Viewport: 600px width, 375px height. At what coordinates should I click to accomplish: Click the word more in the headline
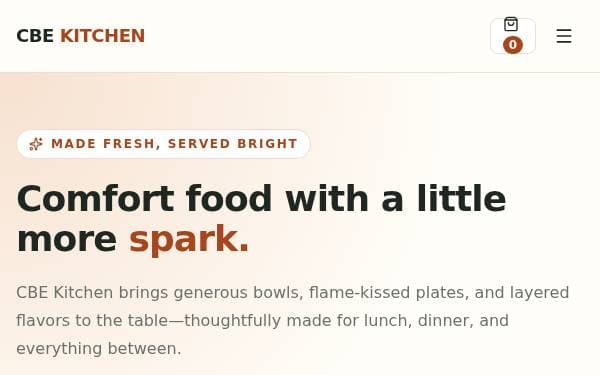pyautogui.click(x=67, y=240)
